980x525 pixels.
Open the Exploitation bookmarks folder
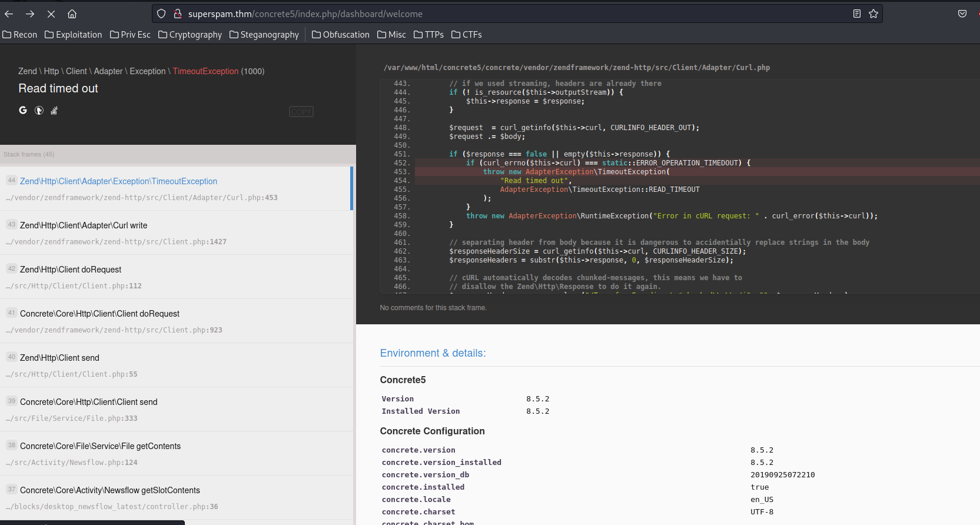(x=74, y=35)
